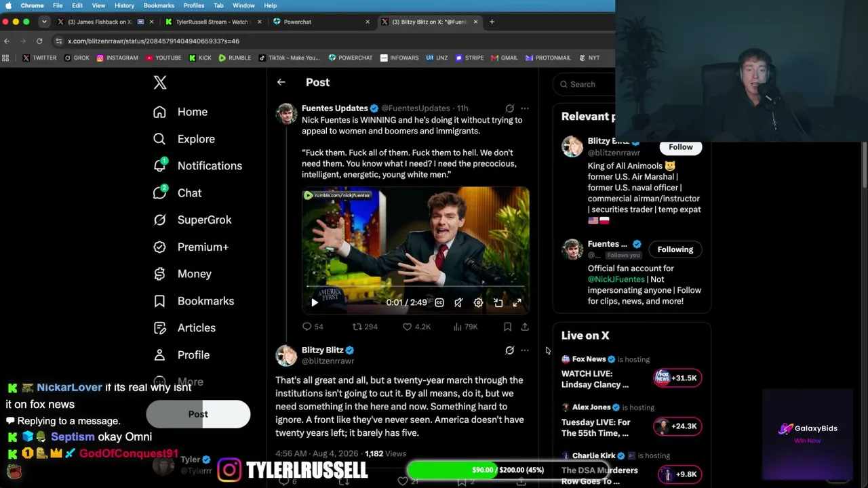Toggle the Following button for Fuentes
Viewport: 868px width, 488px height.
pyautogui.click(x=675, y=249)
